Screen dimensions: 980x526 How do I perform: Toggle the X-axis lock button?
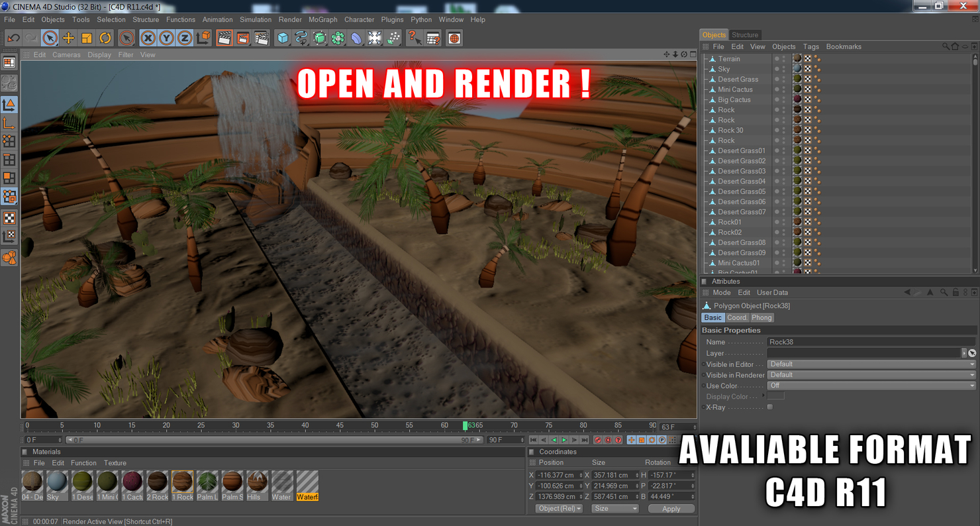[148, 38]
